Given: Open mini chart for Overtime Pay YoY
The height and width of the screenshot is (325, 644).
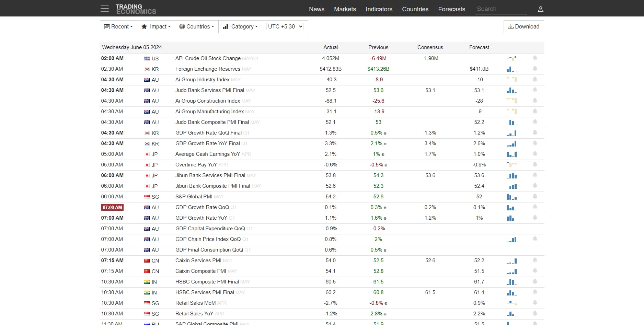Looking at the screenshot, I should pyautogui.click(x=511, y=165).
